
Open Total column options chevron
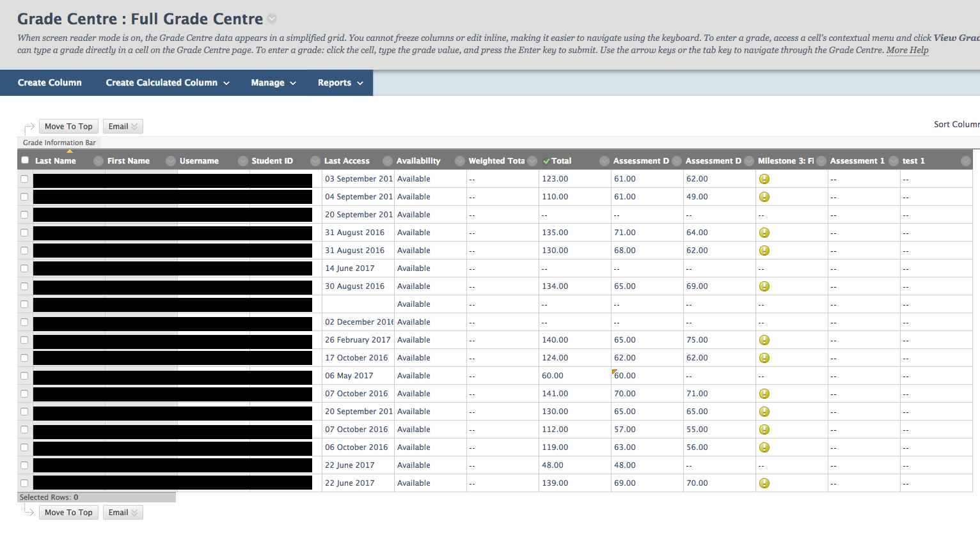[605, 161]
